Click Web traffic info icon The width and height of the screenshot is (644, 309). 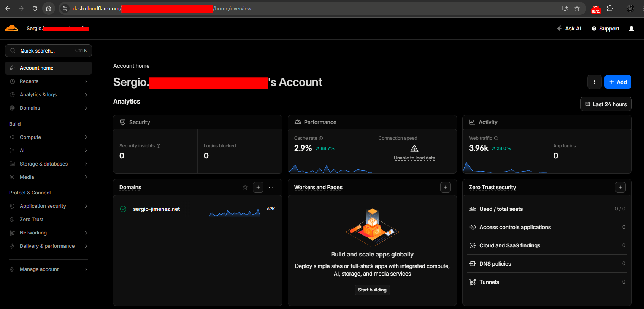(496, 138)
